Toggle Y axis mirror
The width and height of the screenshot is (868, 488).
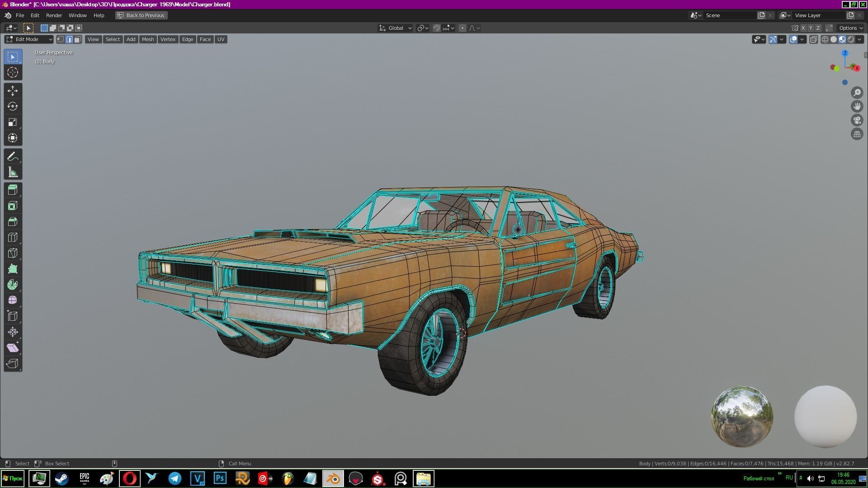[811, 28]
